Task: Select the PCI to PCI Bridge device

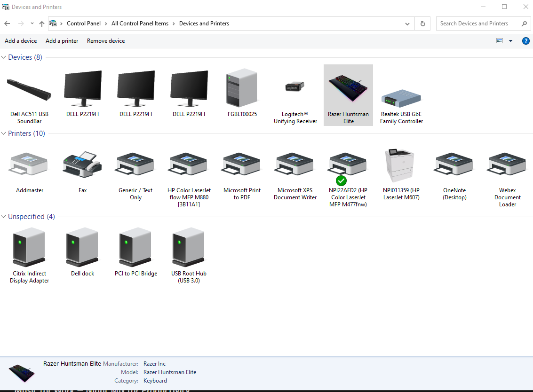Action: point(135,252)
